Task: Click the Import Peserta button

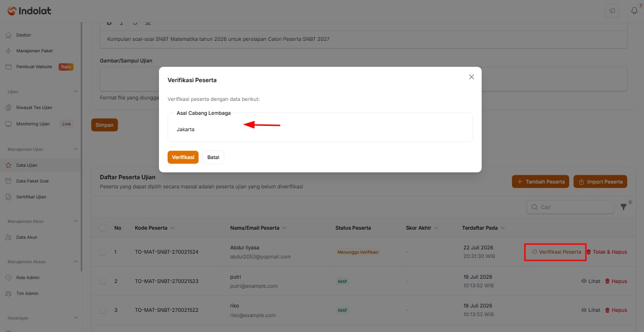Action: pyautogui.click(x=600, y=182)
